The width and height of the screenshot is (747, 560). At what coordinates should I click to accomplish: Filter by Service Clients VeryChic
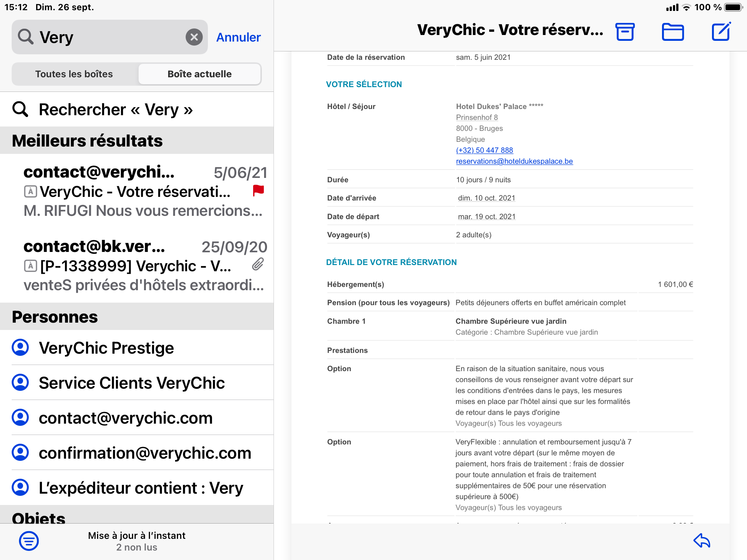pyautogui.click(x=132, y=383)
